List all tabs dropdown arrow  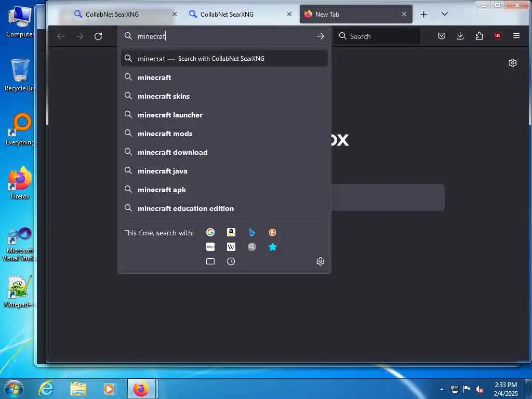coord(445,14)
